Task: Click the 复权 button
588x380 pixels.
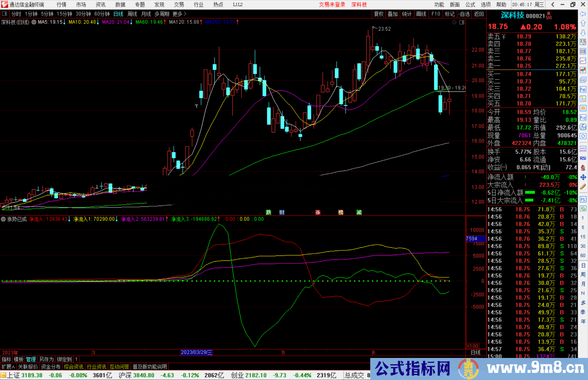Action: click(x=378, y=14)
